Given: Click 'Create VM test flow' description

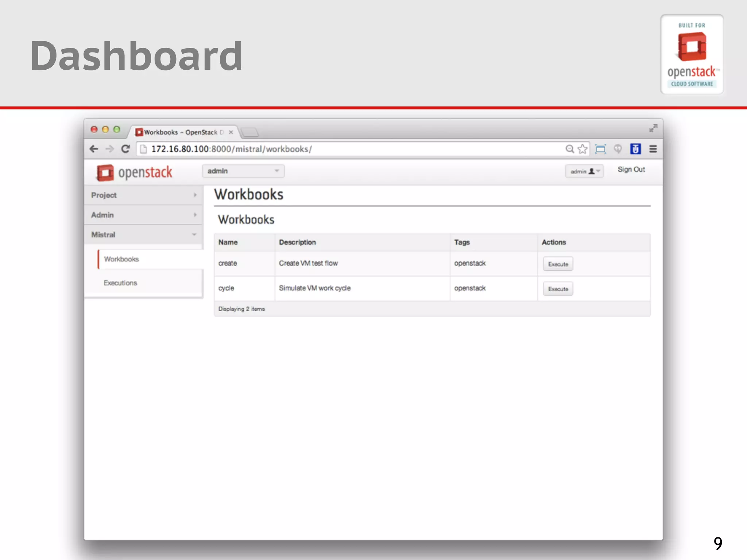Looking at the screenshot, I should [x=308, y=263].
